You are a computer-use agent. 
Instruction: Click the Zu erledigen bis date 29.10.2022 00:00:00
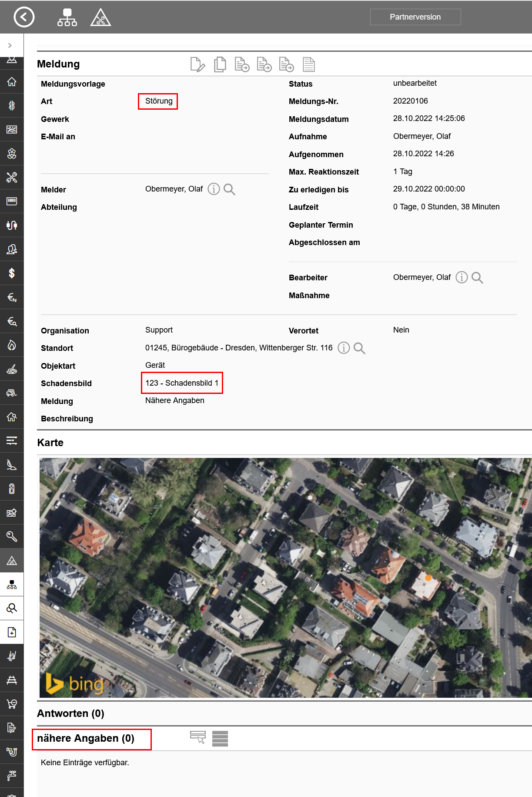coord(429,189)
